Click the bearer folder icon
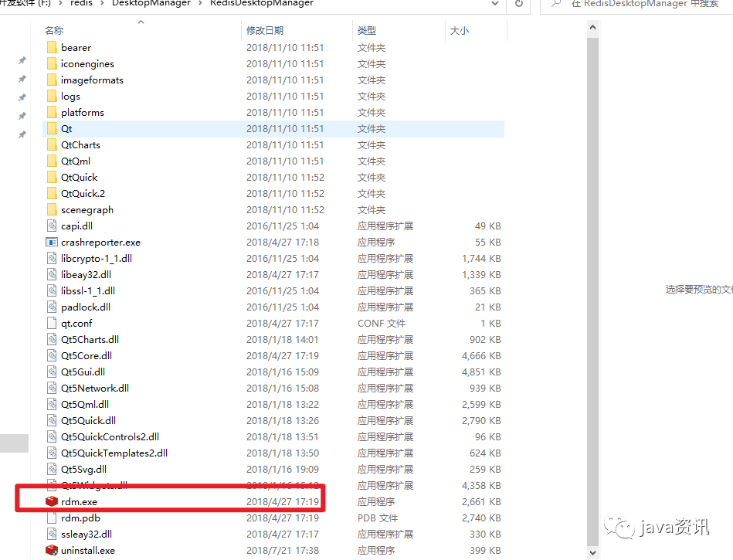 pyautogui.click(x=52, y=47)
